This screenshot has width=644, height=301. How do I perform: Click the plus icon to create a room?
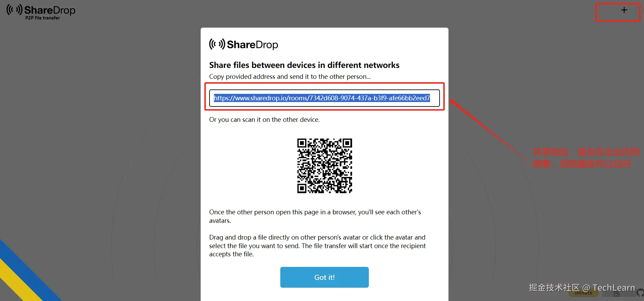(624, 10)
